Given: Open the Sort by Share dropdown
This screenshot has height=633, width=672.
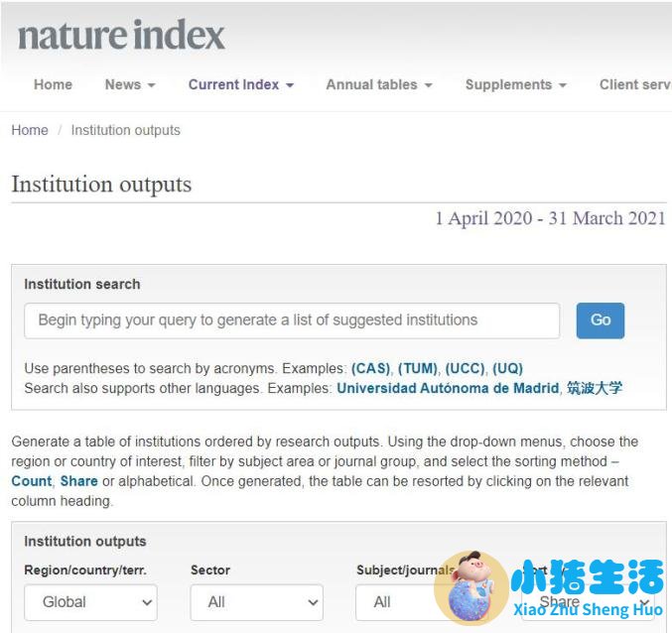Looking at the screenshot, I should tap(588, 602).
